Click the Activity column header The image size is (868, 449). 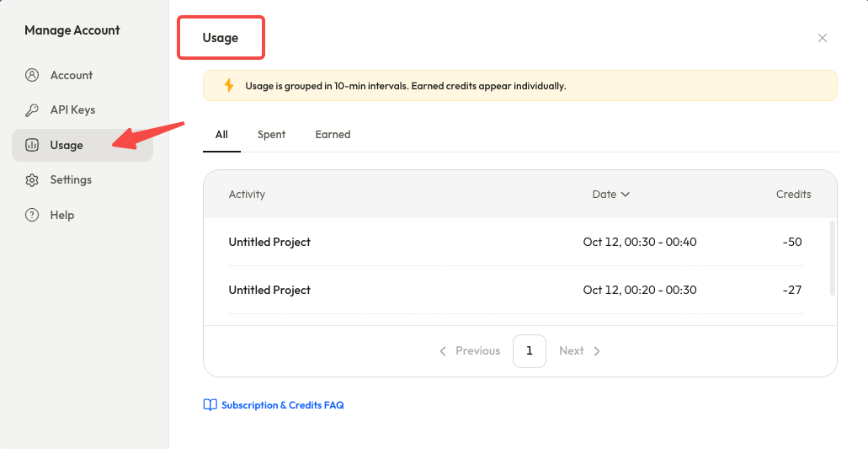pos(247,195)
